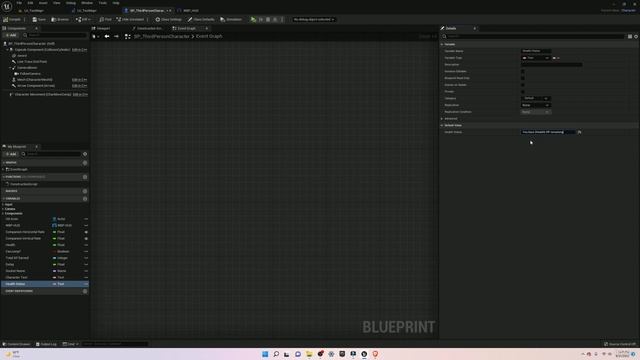Edit the Variable Name field
Viewport: 640px width, 360px height.
tap(536, 51)
